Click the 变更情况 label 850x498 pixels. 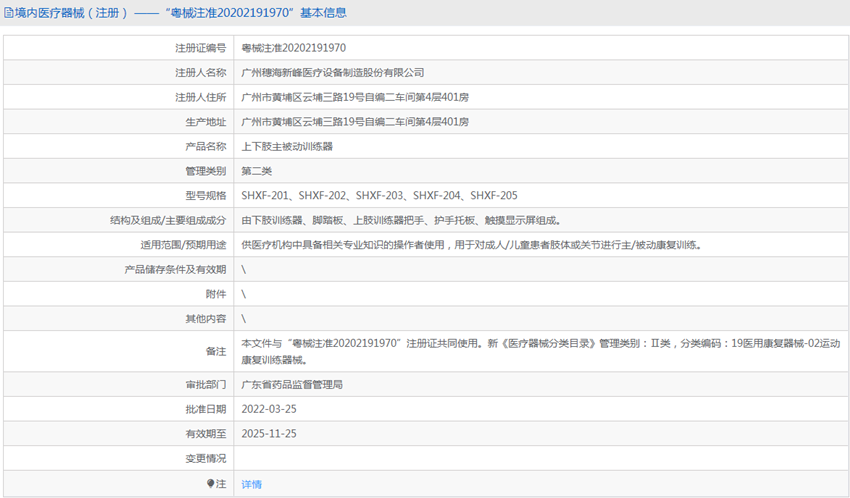tap(206, 458)
